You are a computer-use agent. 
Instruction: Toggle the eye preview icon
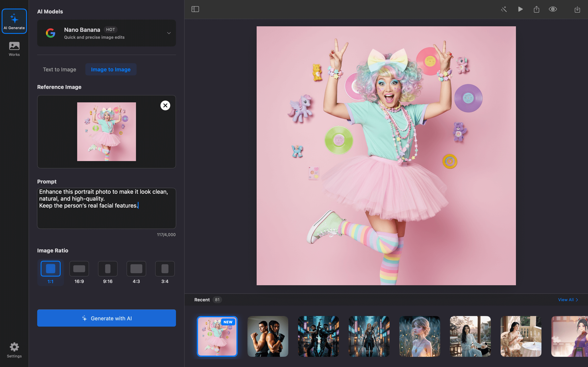click(553, 9)
